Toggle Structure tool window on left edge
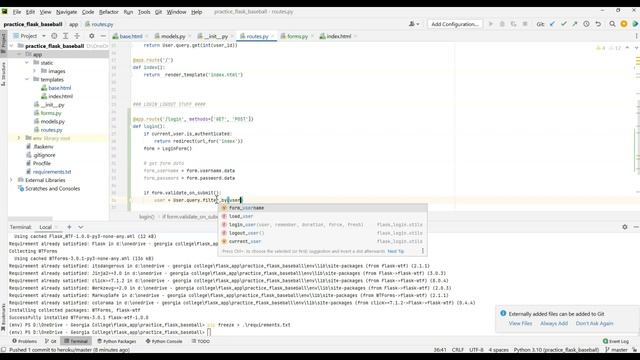 (x=3, y=73)
